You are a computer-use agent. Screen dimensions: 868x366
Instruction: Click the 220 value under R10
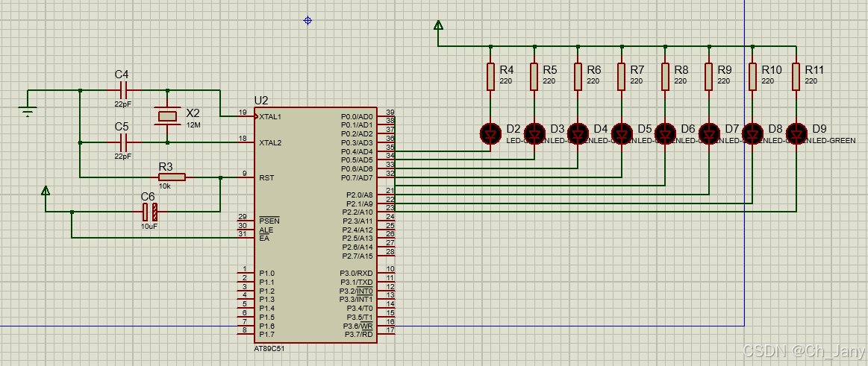pos(768,81)
